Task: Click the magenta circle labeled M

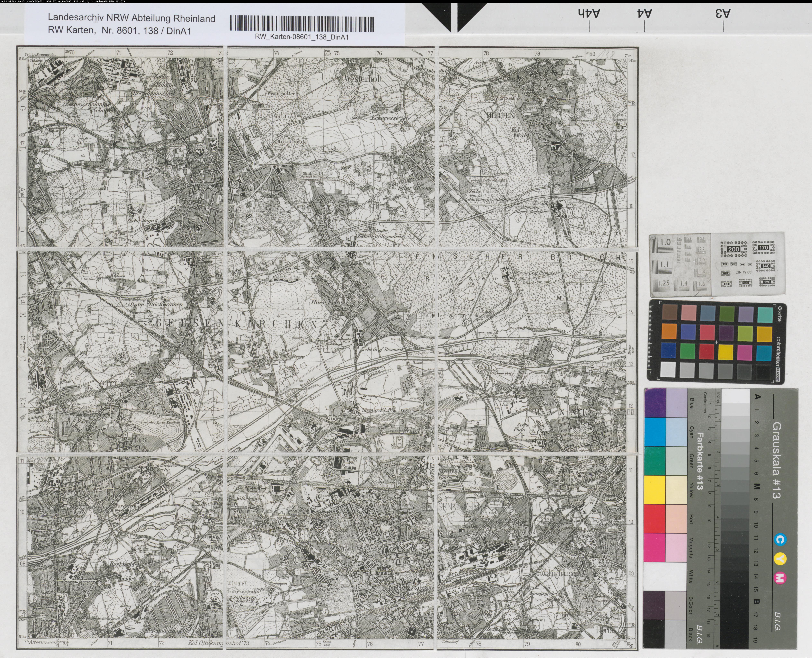Action: [780, 578]
